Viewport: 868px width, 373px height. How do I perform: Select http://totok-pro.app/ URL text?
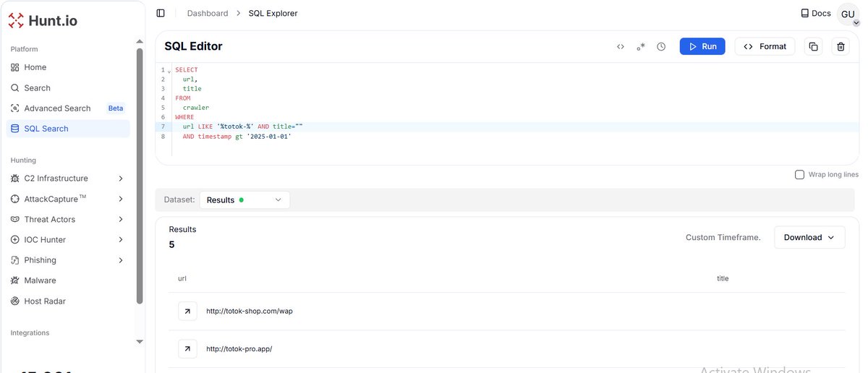click(x=239, y=348)
